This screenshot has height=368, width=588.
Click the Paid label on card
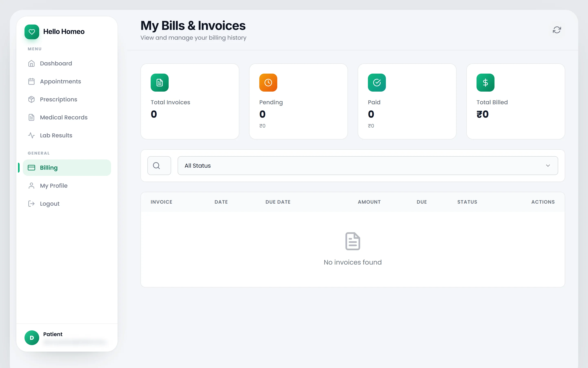(374, 102)
